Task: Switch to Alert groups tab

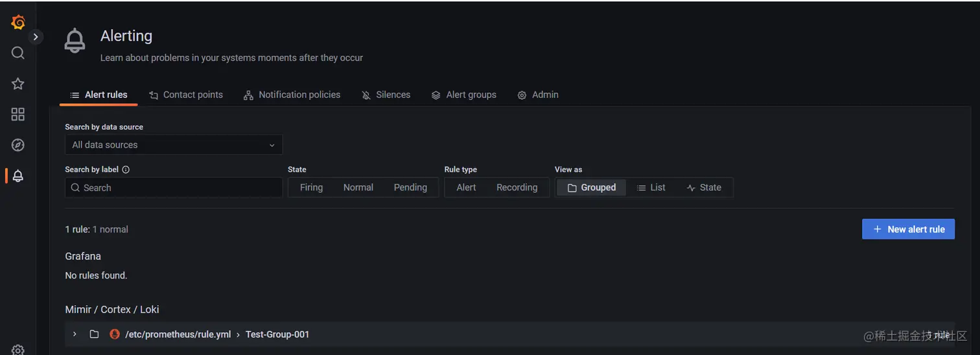Action: click(464, 95)
